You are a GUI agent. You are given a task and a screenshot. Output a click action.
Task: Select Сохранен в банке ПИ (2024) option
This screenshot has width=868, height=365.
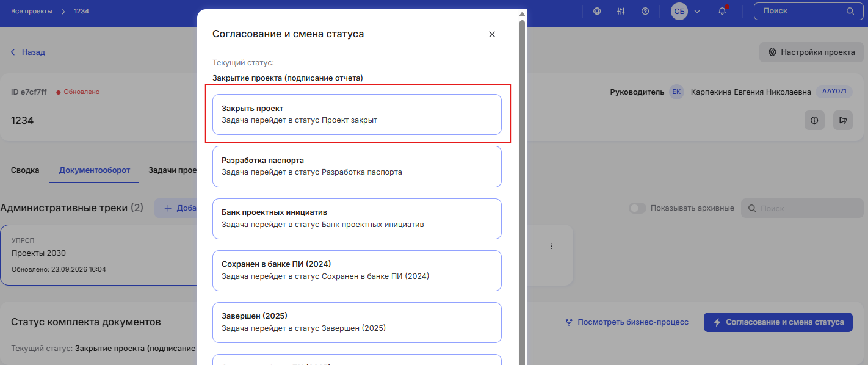click(357, 270)
